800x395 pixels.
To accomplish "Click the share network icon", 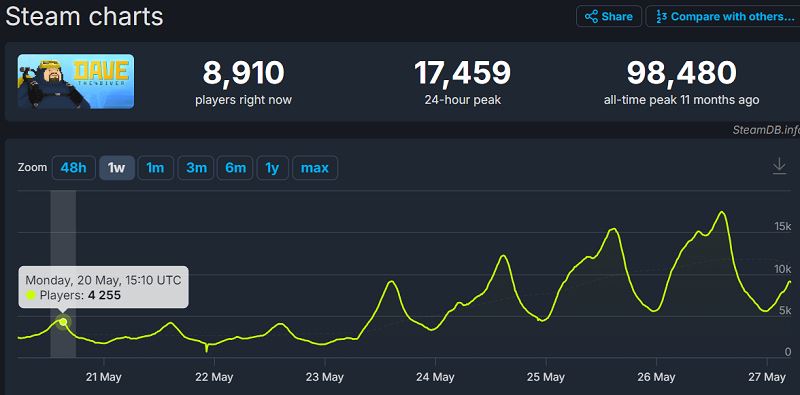I will click(591, 16).
